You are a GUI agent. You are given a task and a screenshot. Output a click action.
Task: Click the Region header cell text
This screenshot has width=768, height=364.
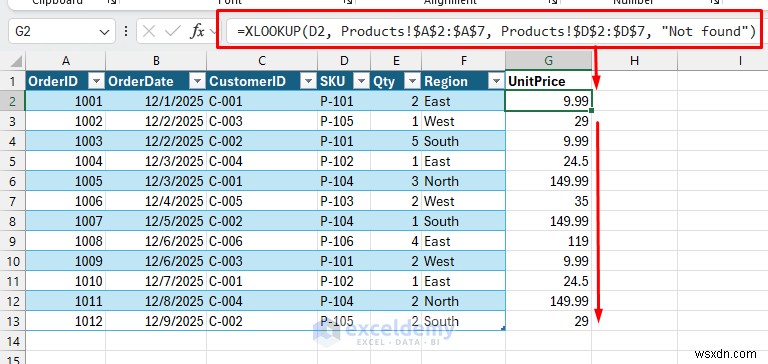tap(446, 81)
